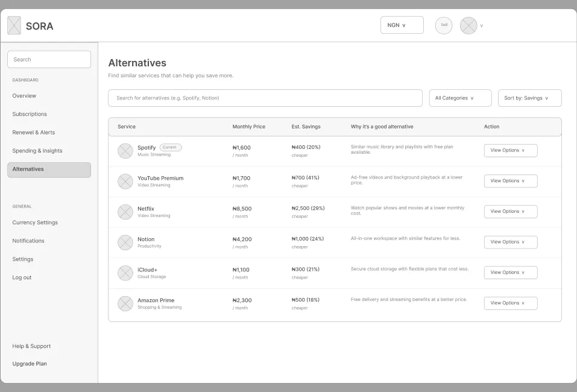Open Subscriptions in sidebar

pyautogui.click(x=30, y=114)
